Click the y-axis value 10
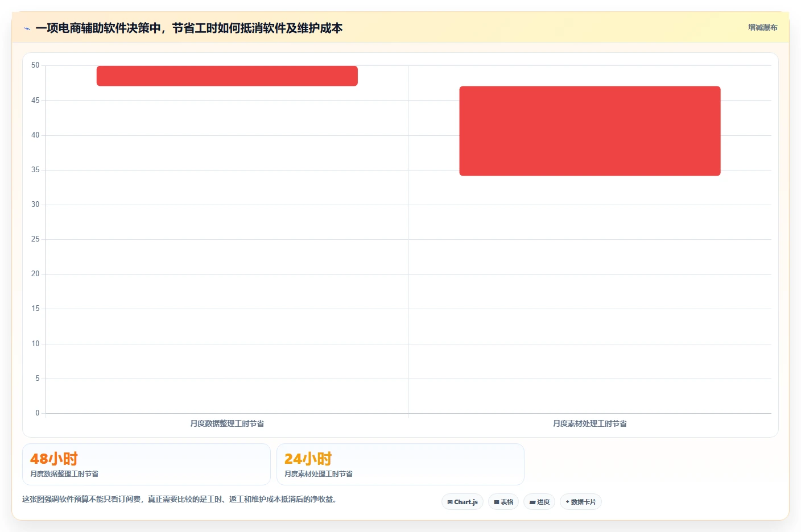 pyautogui.click(x=35, y=343)
